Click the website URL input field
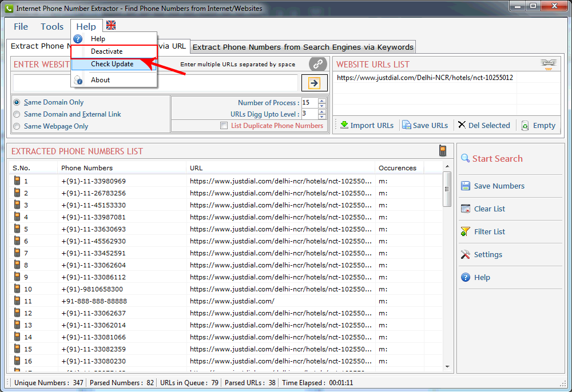Screen dimensions: 572x392 click(156, 83)
